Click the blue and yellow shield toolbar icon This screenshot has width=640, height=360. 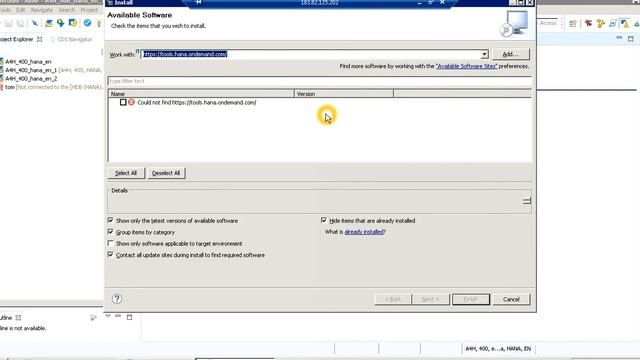tap(73, 23)
